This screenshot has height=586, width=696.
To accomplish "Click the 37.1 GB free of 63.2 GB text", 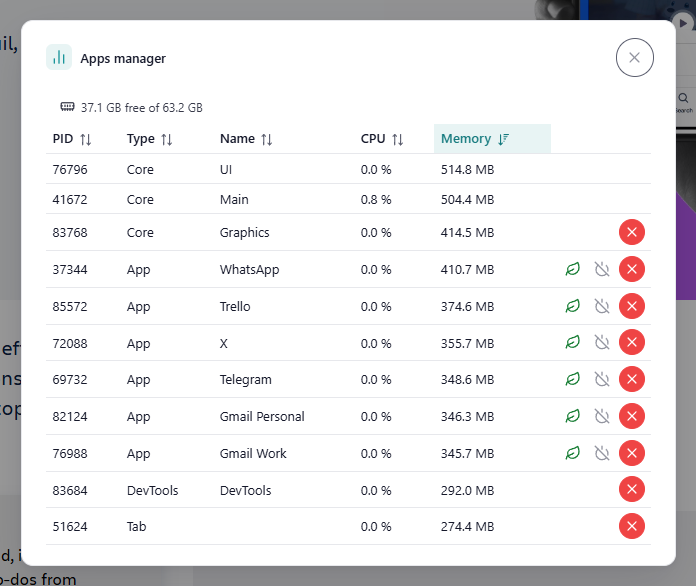I will coord(142,107).
